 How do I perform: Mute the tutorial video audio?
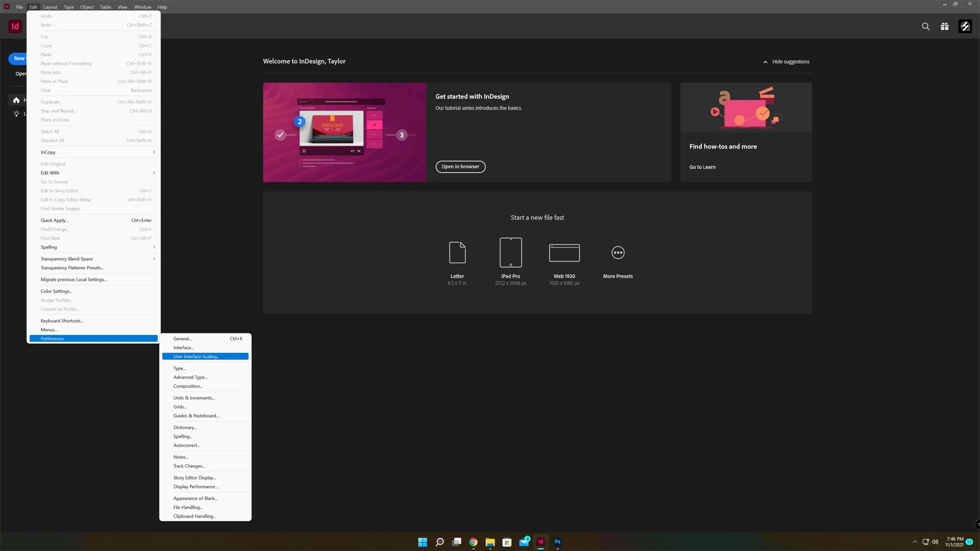(352, 151)
